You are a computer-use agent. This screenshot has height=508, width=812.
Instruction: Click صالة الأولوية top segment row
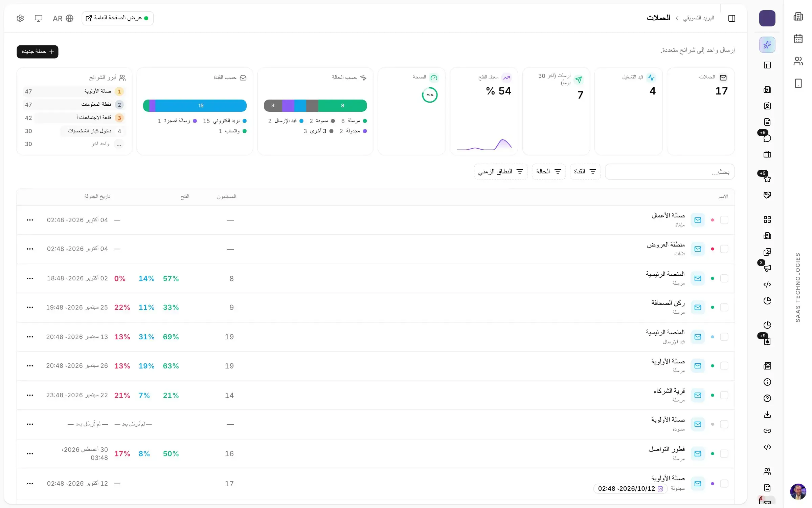tap(74, 91)
